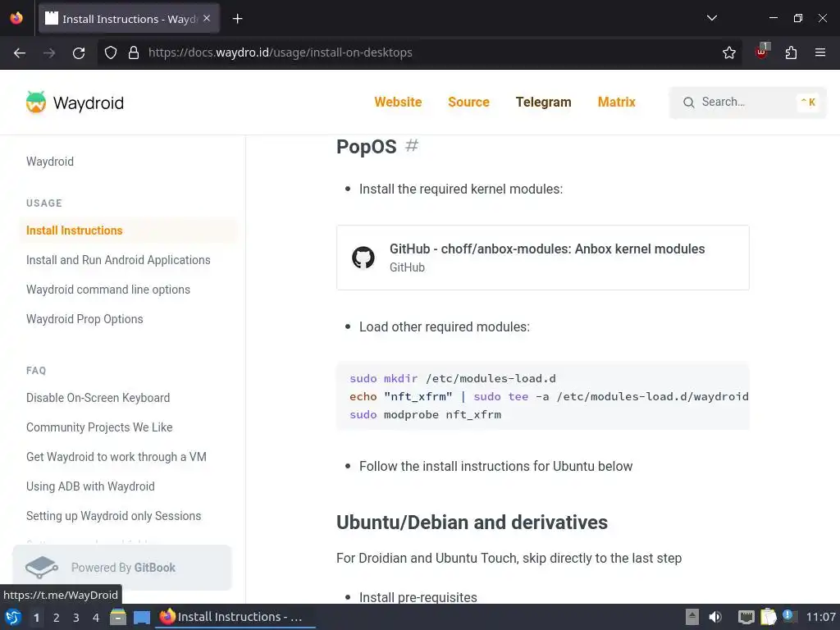Open the uBlock Origin extension icon
The height and width of the screenshot is (630, 840).
(x=762, y=52)
